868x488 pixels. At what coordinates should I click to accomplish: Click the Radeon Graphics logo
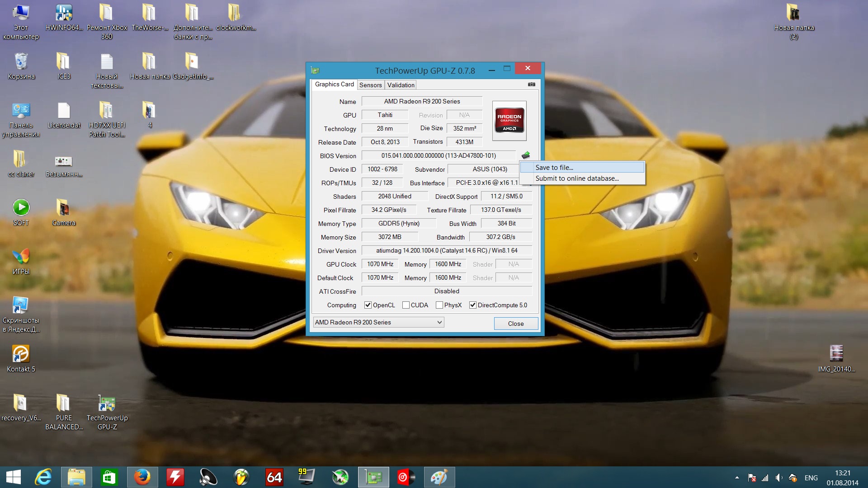point(509,120)
